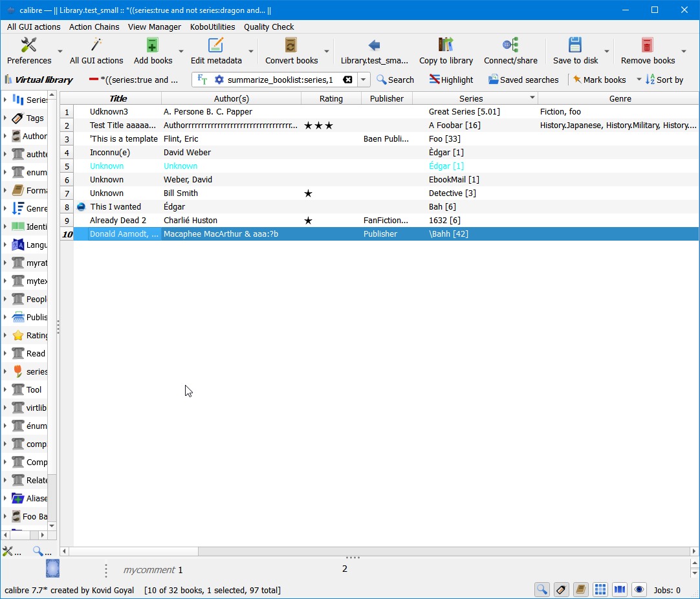Screen dimensions: 700x599
Task: Expand Tool node in tag browser
Action: (x=5, y=389)
